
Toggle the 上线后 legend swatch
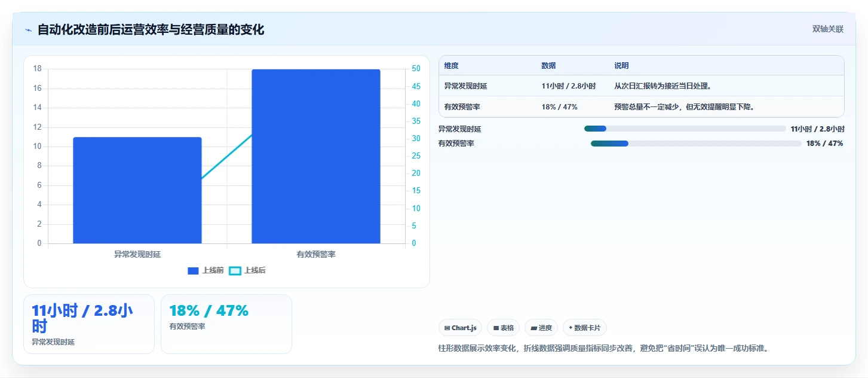click(235, 271)
